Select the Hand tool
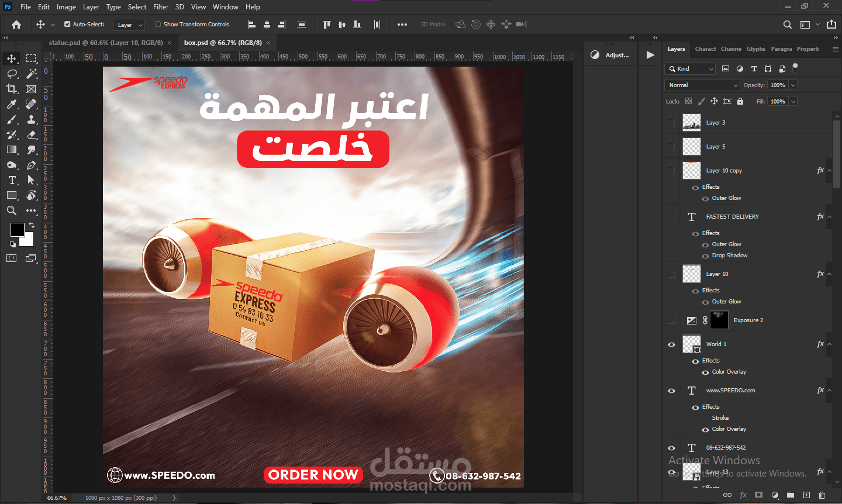The image size is (842, 504). [31, 195]
